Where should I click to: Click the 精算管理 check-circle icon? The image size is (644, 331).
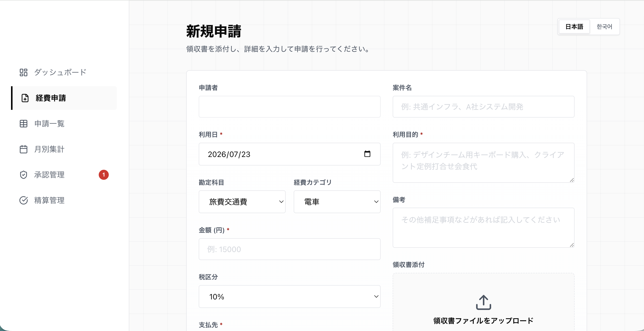tap(24, 200)
